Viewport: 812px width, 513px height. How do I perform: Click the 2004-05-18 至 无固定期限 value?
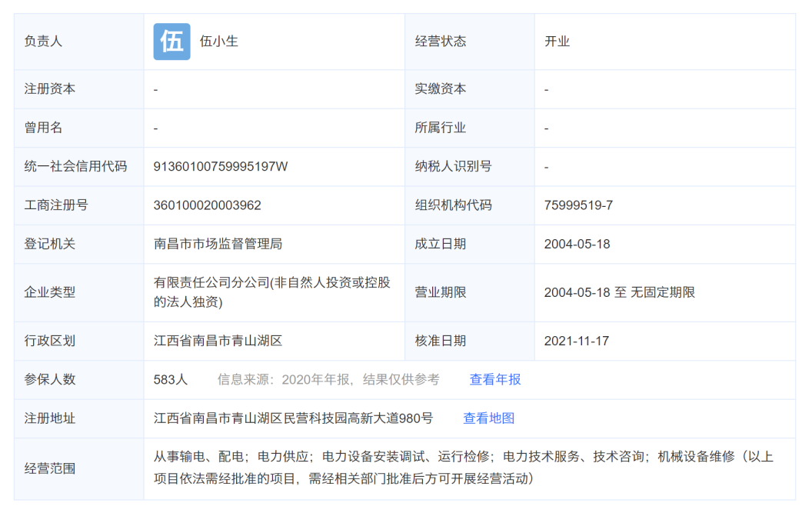[619, 293]
